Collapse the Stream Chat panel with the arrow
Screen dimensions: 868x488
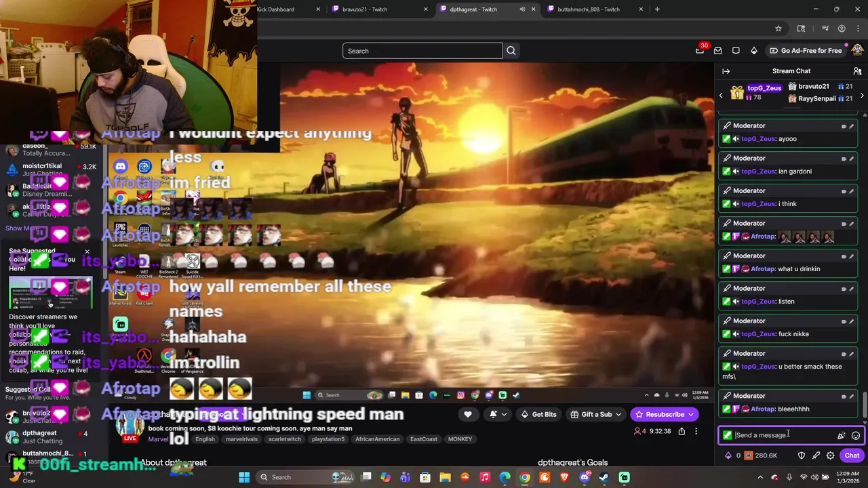[x=726, y=71]
